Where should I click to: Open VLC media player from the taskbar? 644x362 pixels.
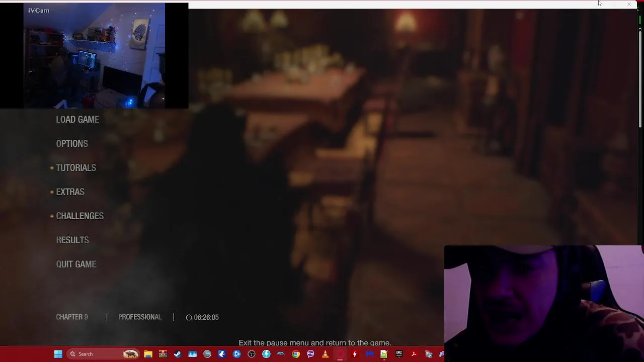[325, 354]
